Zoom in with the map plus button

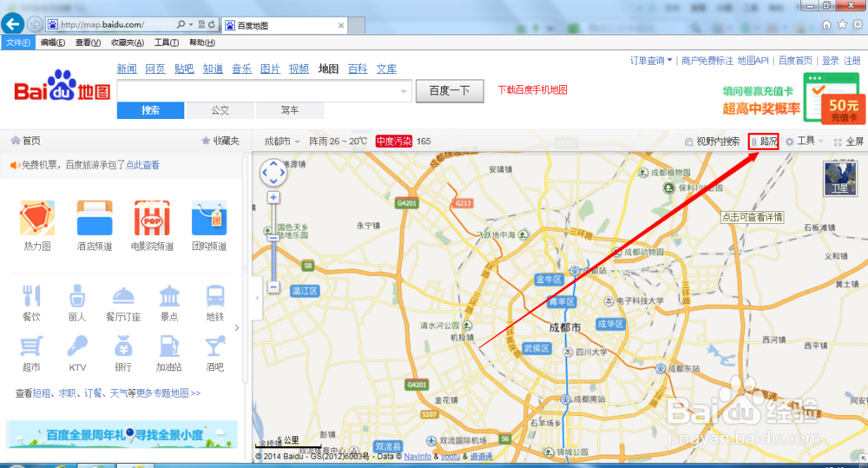[x=273, y=198]
